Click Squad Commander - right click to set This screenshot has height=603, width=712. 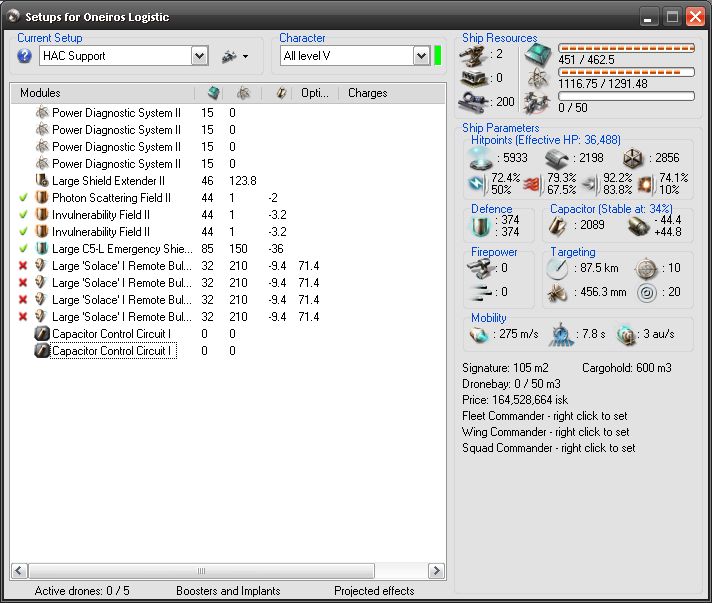[x=549, y=448]
